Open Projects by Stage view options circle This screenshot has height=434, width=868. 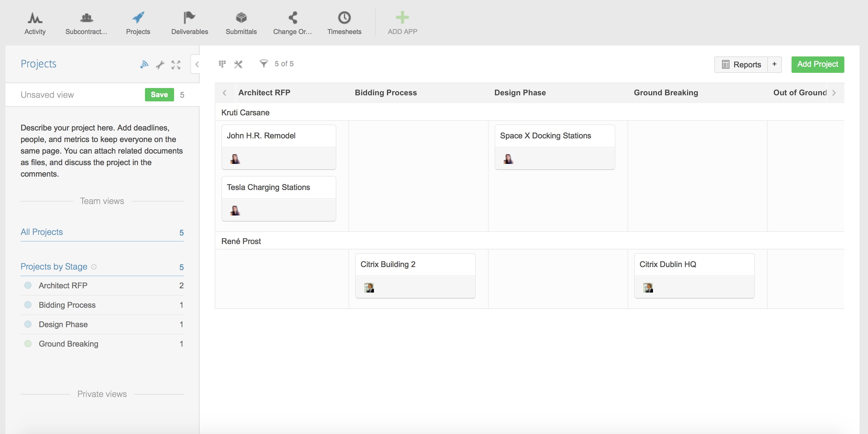pos(94,267)
